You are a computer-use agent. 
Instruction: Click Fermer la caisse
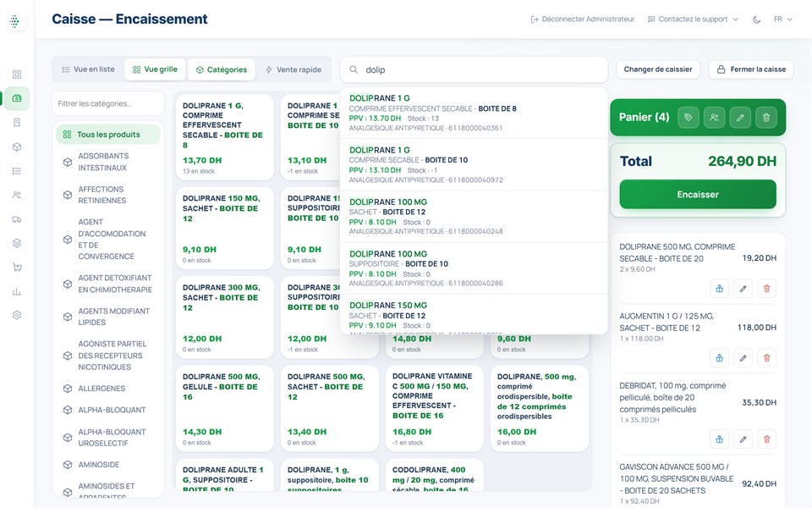click(x=751, y=69)
